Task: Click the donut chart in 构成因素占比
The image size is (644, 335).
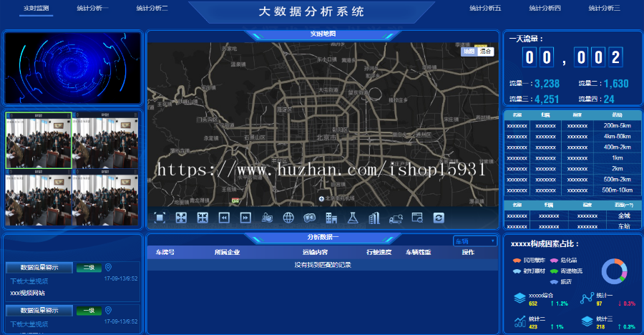Action: 614,271
